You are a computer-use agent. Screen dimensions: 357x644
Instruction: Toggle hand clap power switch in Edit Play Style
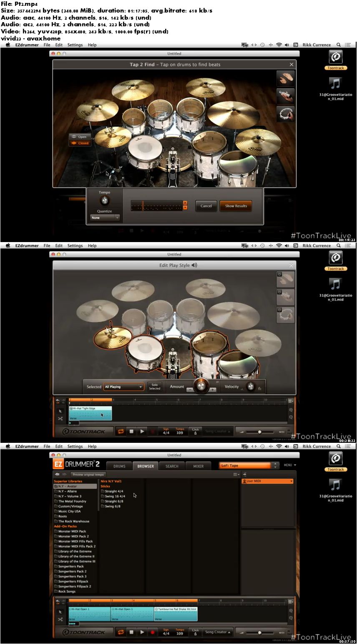279,274
